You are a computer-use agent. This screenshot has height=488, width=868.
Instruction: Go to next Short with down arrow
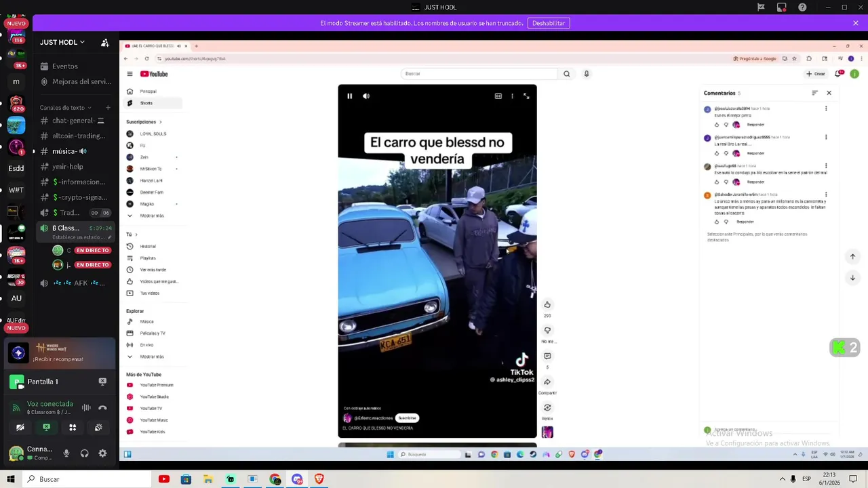[852, 278]
